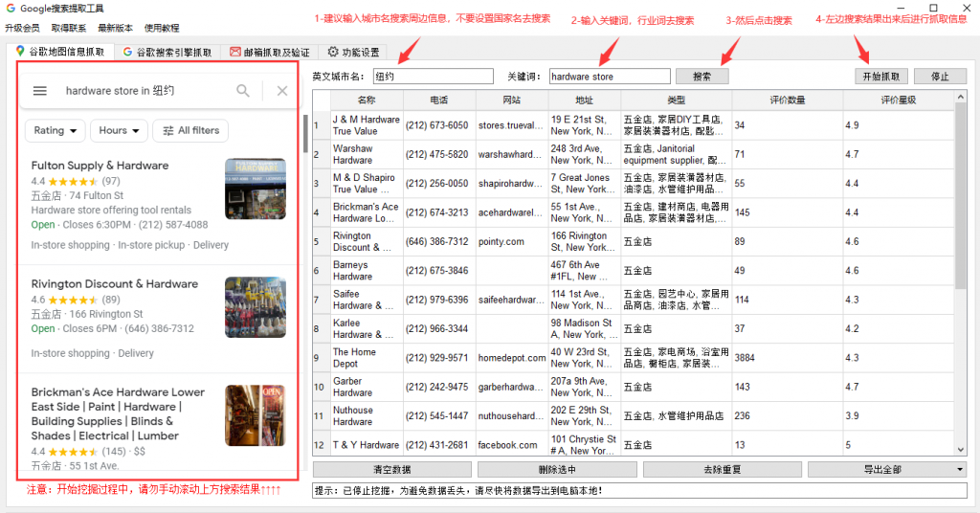Screen dimensions: 980x513
Task: Select review count cell 3884
Action: point(788,357)
